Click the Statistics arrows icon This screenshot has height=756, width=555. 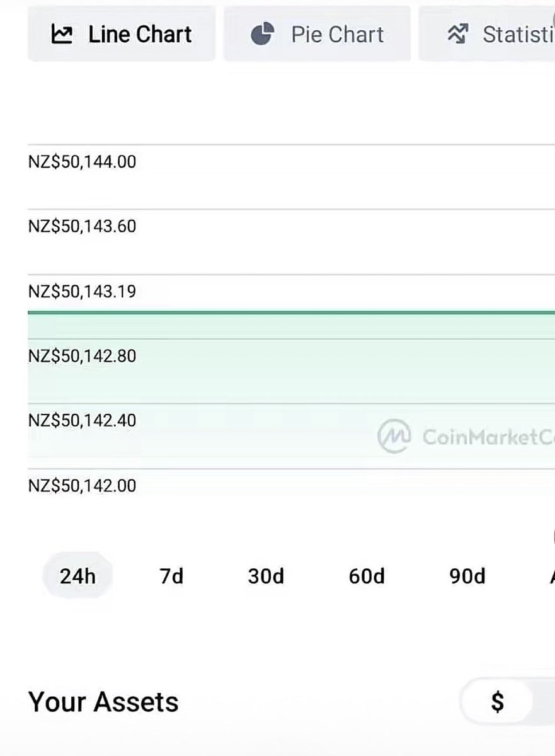456,34
